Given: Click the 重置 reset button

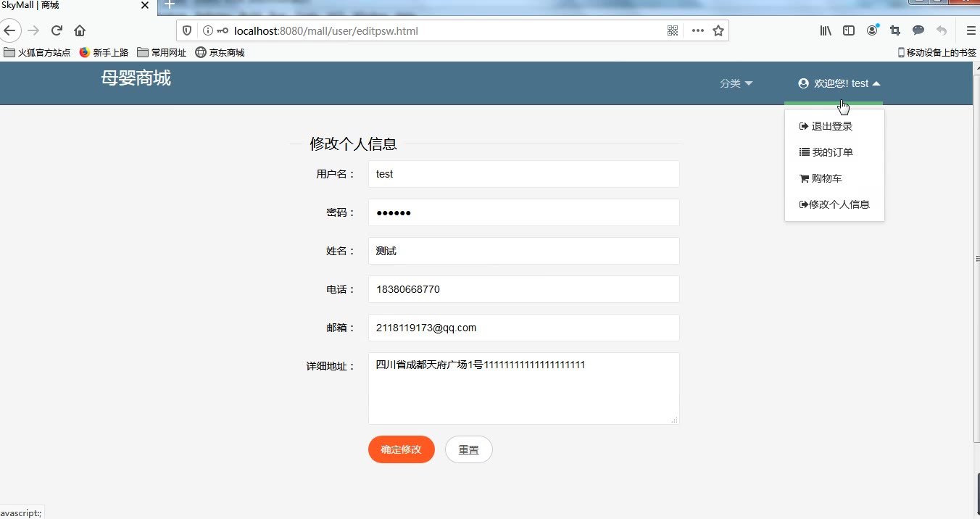Looking at the screenshot, I should point(469,449).
